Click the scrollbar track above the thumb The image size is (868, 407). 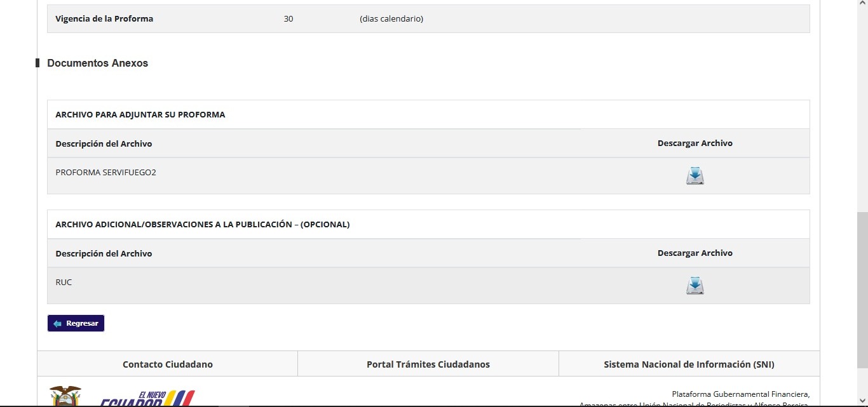(862, 108)
